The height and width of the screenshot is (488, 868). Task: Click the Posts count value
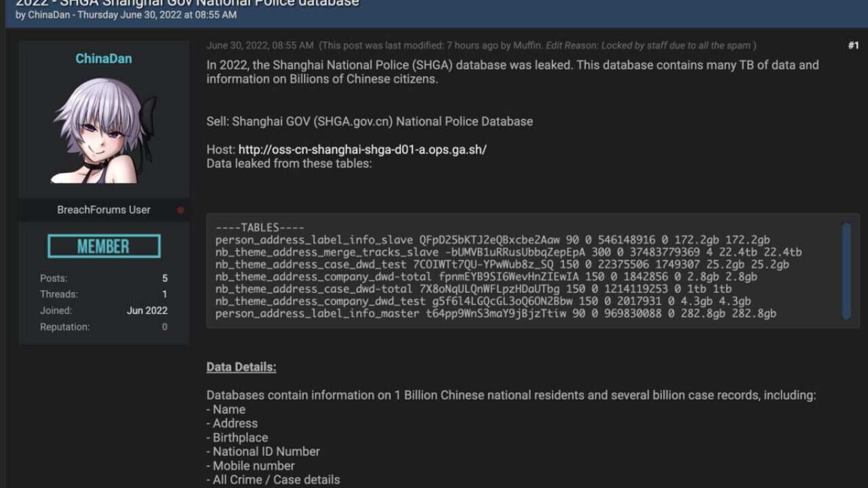tap(164, 279)
